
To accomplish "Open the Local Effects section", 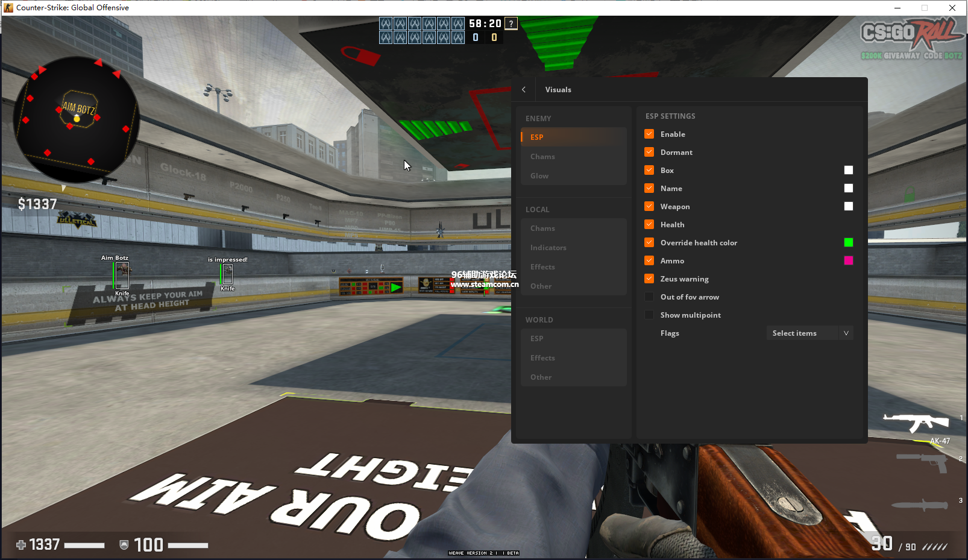I will pos(574,266).
